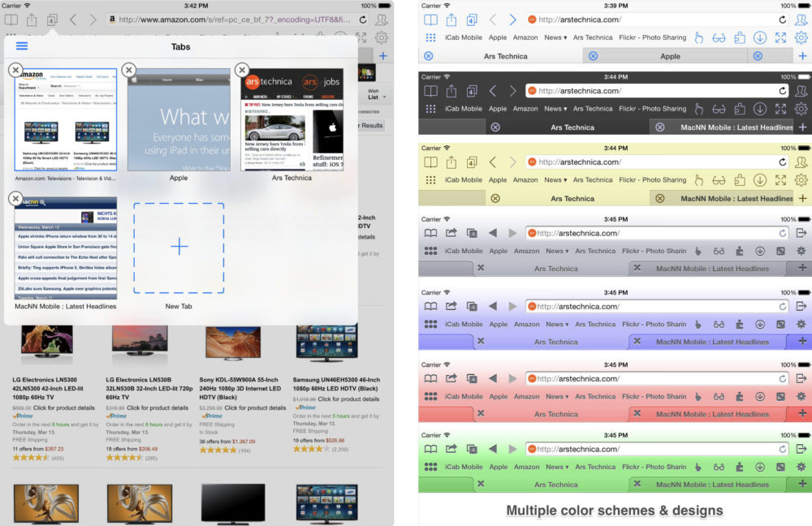The image size is (812, 526).
Task: Open settings gear in dark scheme
Action: [801, 109]
